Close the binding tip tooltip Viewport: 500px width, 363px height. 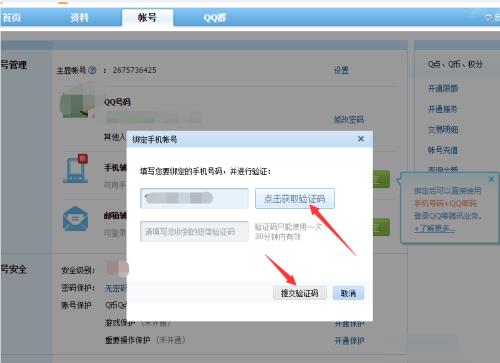click(491, 179)
